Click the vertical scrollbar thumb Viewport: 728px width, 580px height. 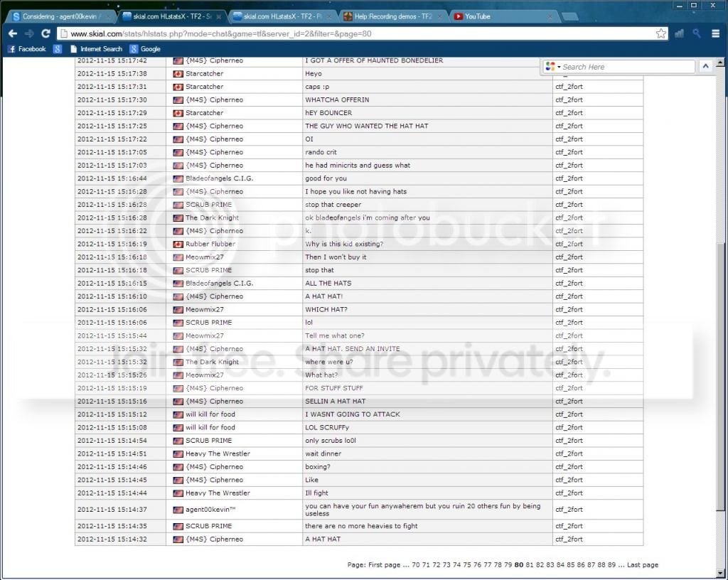[719, 376]
